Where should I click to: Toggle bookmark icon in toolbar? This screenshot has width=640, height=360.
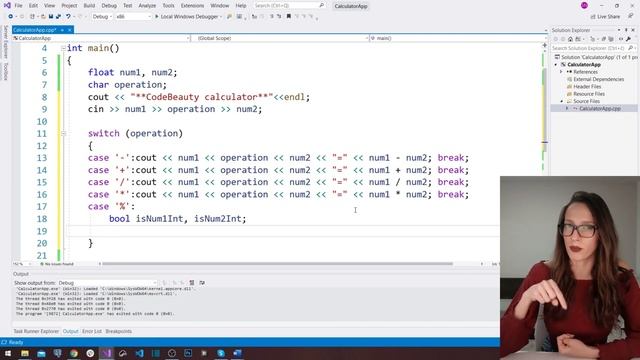click(x=289, y=17)
